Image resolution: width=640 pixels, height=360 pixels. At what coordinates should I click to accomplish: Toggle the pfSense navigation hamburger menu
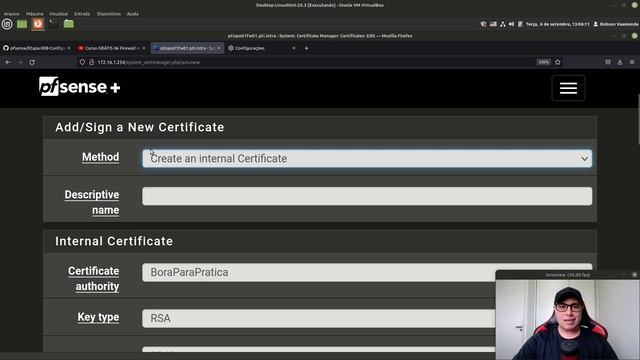pyautogui.click(x=568, y=88)
